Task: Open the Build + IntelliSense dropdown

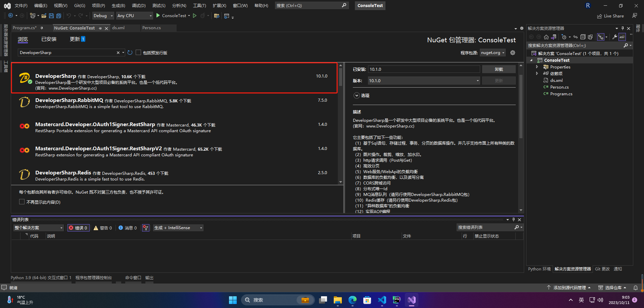Action: [x=178, y=228]
